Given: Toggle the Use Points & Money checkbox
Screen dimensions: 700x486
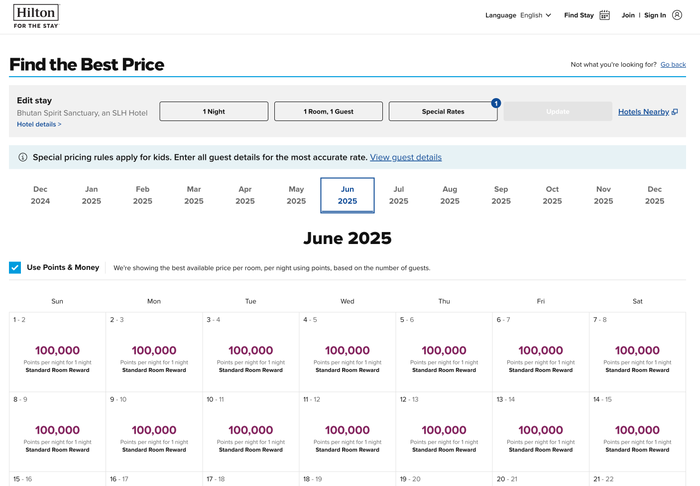Looking at the screenshot, I should click(15, 267).
